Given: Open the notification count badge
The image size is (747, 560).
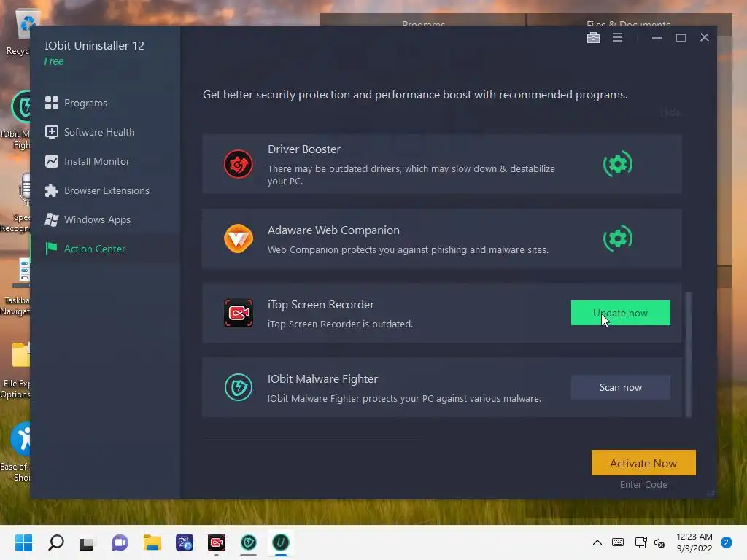Looking at the screenshot, I should click(x=727, y=542).
